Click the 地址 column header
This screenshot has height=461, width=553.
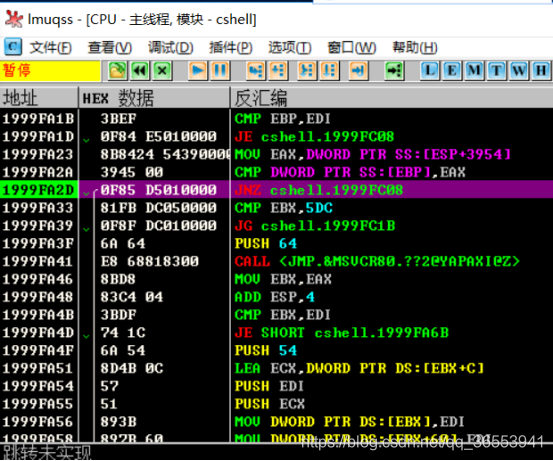39,98
